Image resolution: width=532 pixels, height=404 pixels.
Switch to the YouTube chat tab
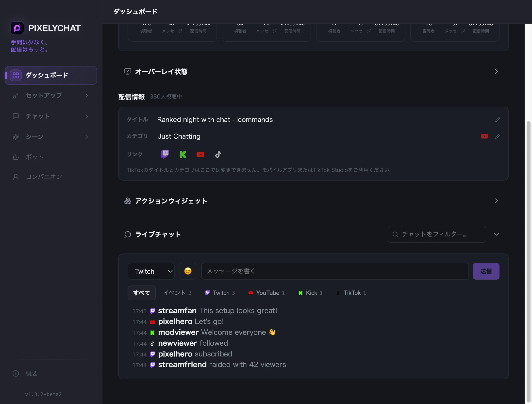point(266,293)
